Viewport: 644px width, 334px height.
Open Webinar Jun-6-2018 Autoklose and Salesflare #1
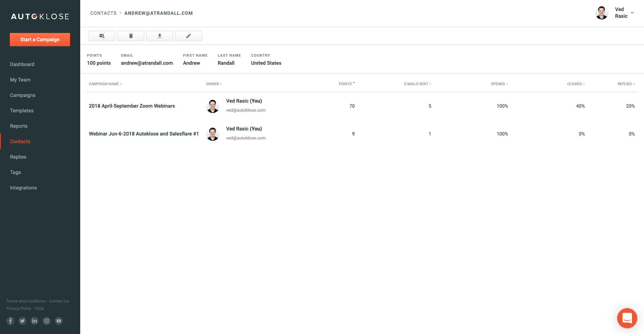click(x=144, y=134)
